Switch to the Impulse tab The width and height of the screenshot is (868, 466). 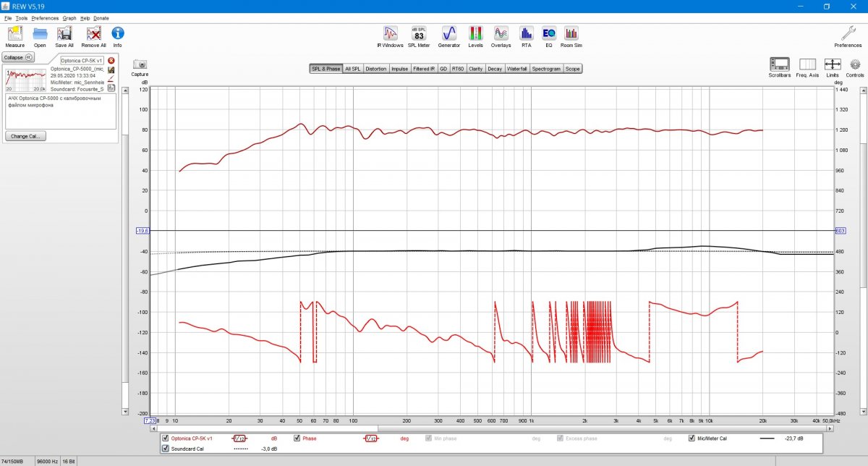tap(399, 69)
